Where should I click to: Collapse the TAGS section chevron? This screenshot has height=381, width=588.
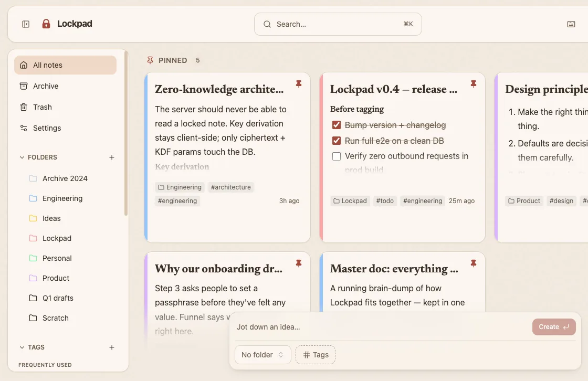(22, 347)
